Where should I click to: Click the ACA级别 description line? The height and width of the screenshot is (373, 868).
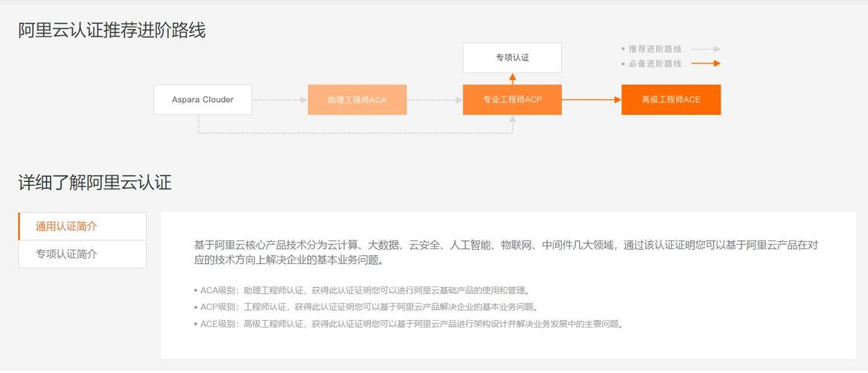362,290
